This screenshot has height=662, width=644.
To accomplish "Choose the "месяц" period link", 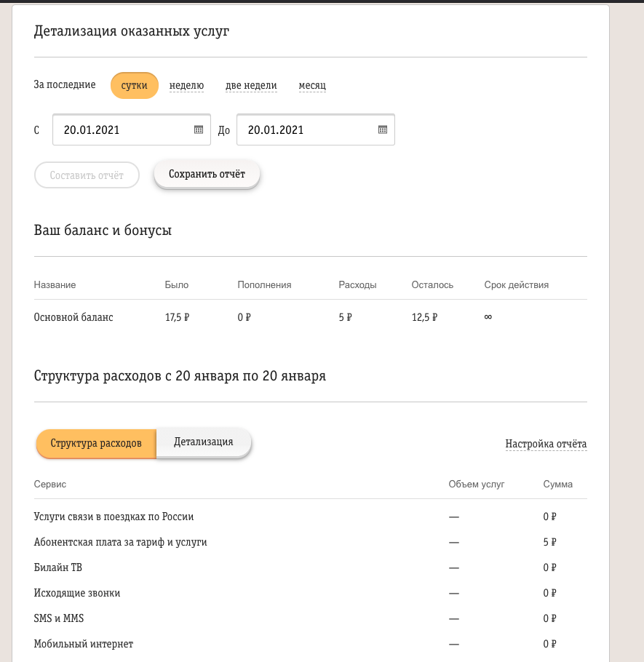I will (312, 85).
